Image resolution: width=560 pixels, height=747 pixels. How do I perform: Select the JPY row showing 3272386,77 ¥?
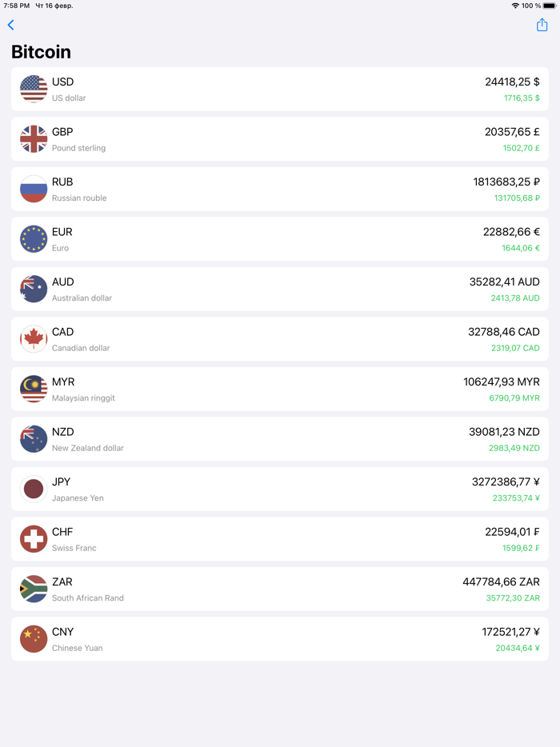280,489
